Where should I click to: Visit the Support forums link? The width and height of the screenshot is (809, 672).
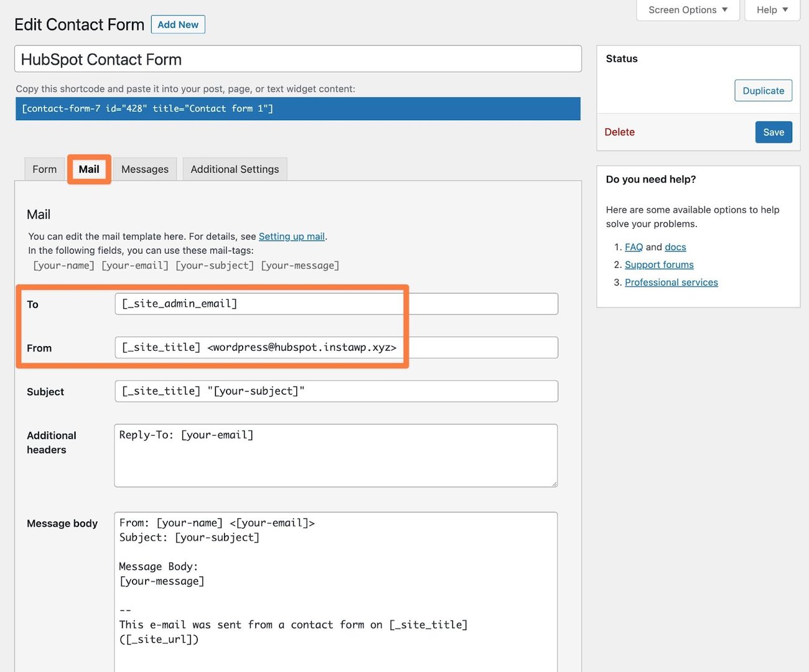659,264
